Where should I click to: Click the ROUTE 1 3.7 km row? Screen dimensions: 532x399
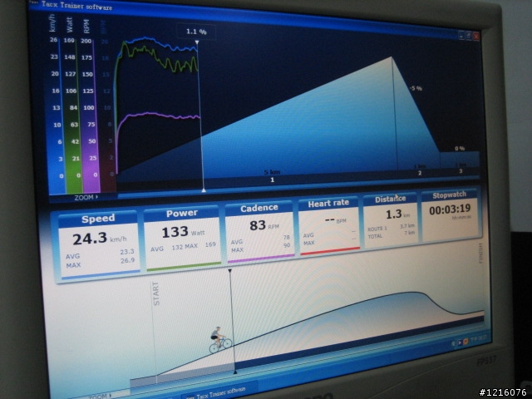click(x=391, y=227)
